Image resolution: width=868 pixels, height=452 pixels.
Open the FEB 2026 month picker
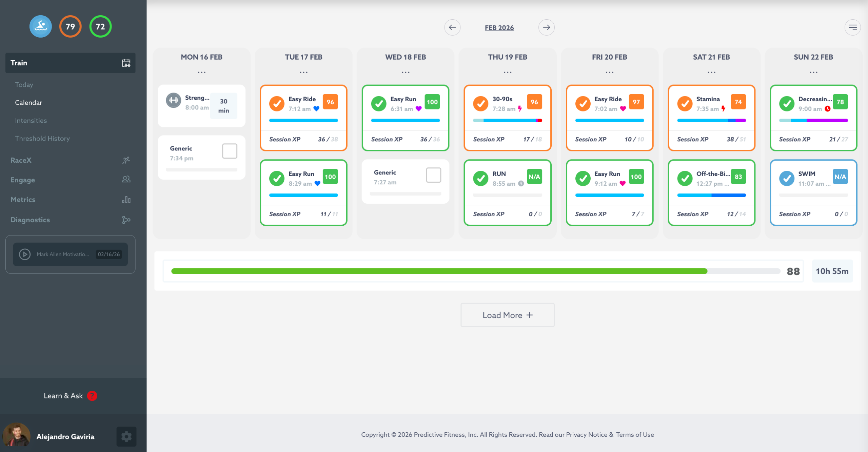[499, 28]
